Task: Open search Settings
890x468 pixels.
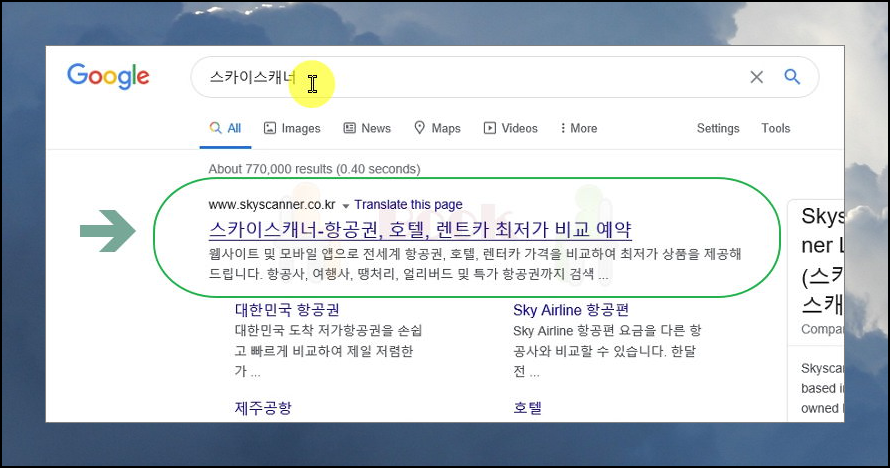Action: tap(717, 128)
